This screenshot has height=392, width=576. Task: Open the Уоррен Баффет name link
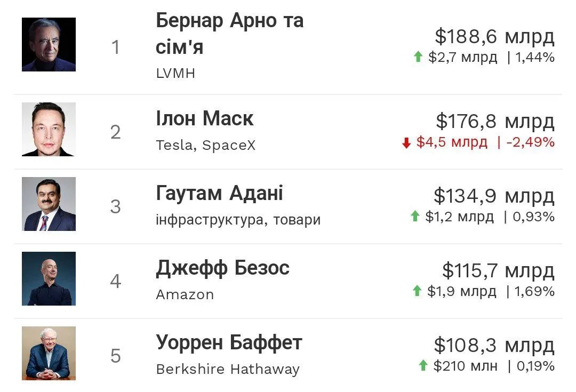(229, 342)
